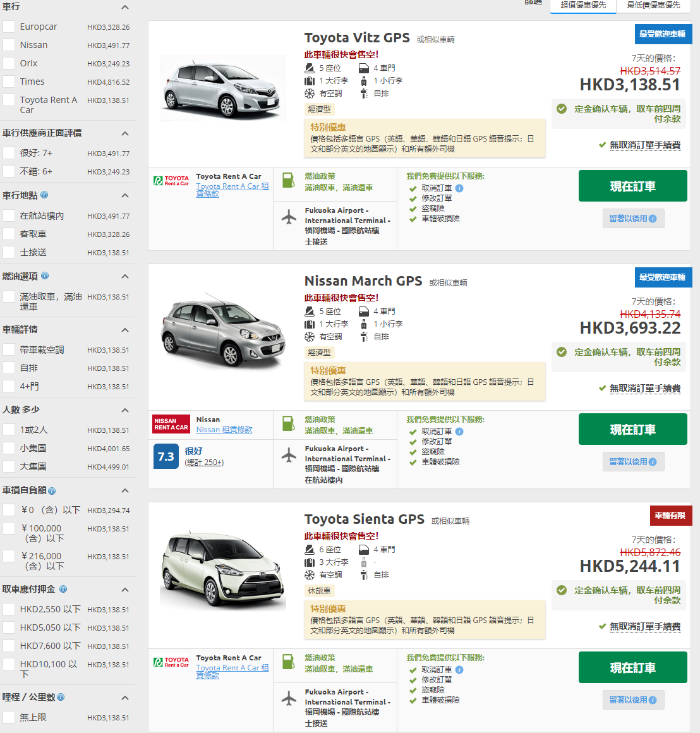This screenshot has width=700, height=733.
Task: Collapse the 取車應付押金 filter section
Action: tap(124, 590)
